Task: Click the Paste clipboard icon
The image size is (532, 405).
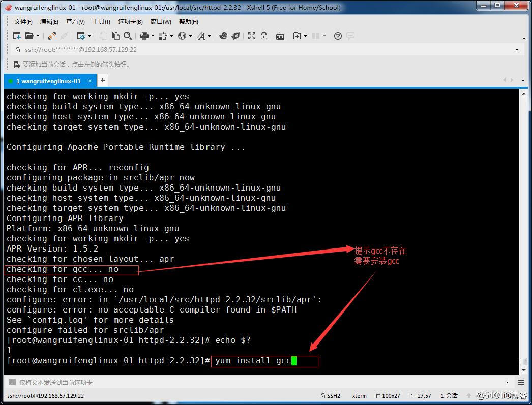Action: point(115,36)
